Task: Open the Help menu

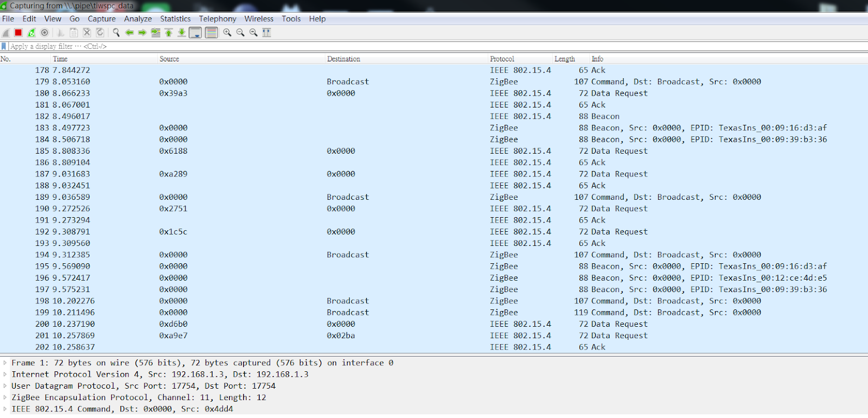Action: click(x=317, y=19)
